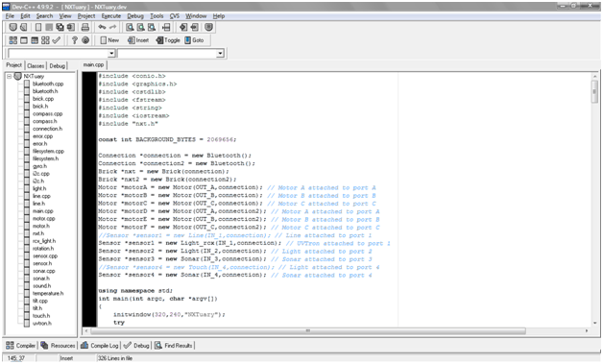This screenshot has height=364, width=603.
Task: Click the Run program toolbar icon
Action: [24, 40]
